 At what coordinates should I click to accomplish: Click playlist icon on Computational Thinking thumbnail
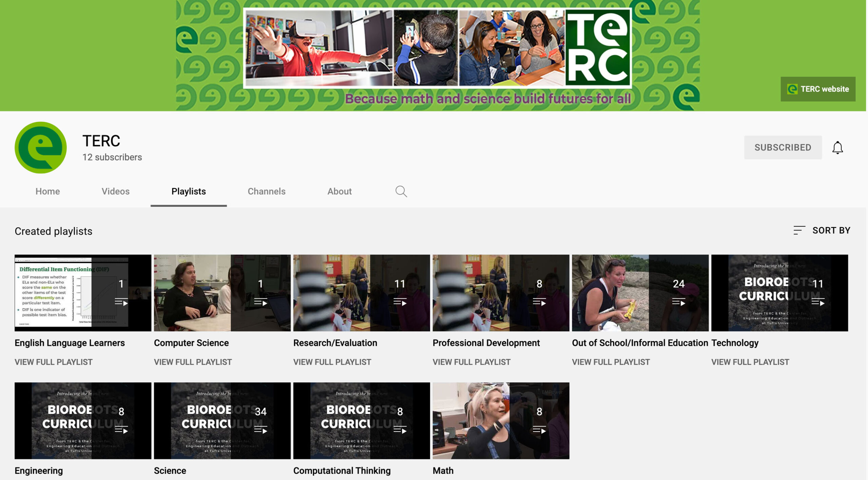400,430
